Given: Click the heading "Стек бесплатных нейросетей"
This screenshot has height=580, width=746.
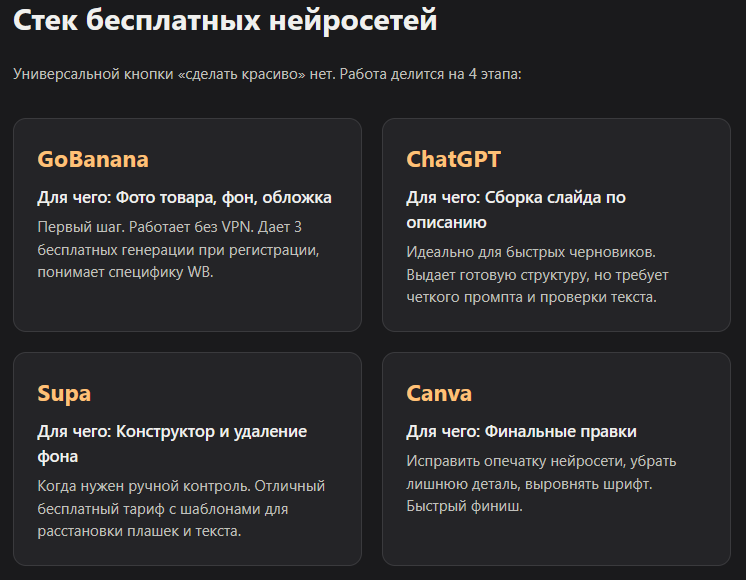Looking at the screenshot, I should click(x=225, y=20).
